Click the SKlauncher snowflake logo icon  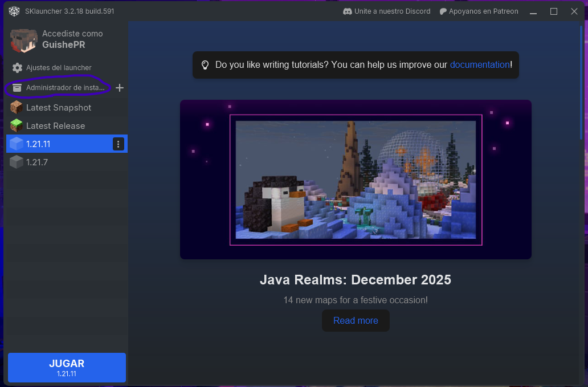pos(14,11)
